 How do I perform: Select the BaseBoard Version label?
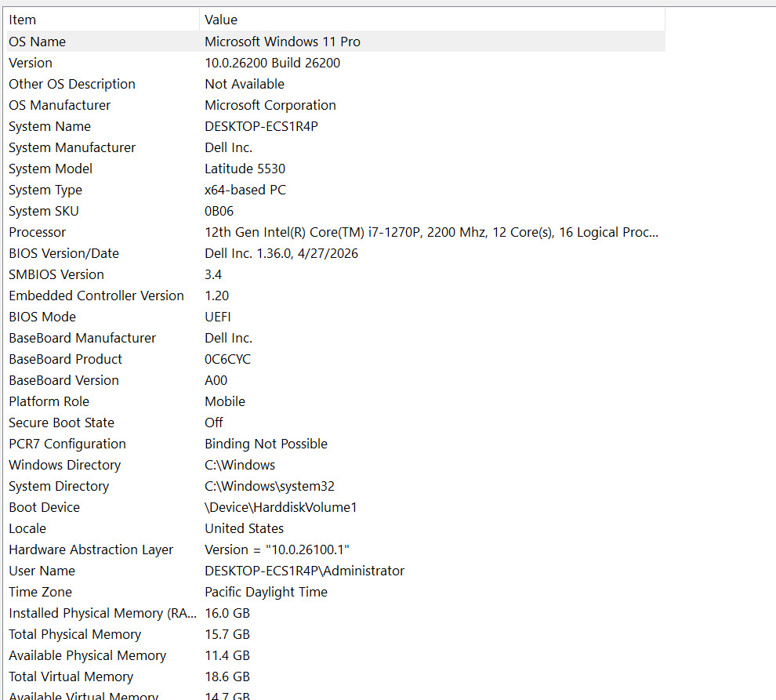63,381
